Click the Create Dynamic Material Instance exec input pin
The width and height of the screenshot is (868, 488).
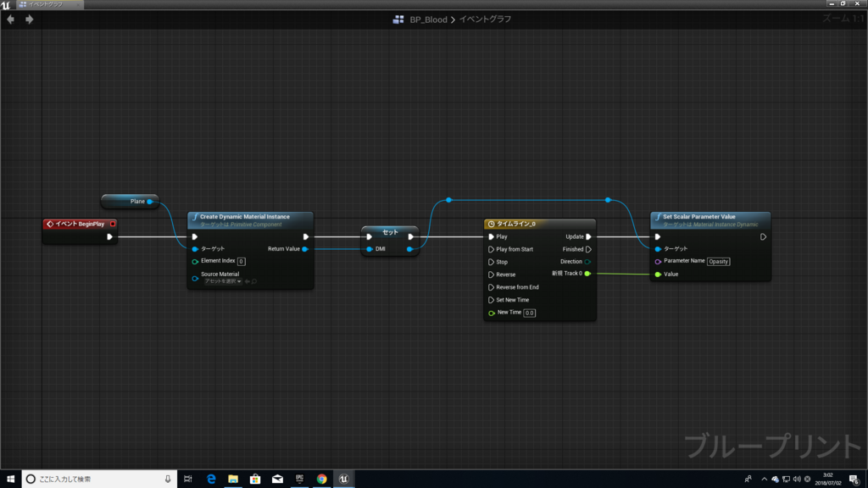(x=195, y=237)
